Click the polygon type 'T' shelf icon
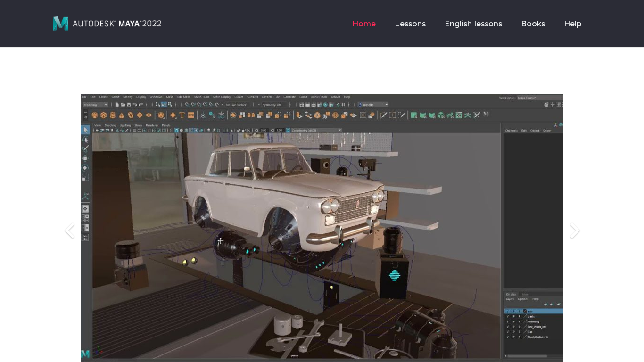644x362 pixels. point(182,115)
